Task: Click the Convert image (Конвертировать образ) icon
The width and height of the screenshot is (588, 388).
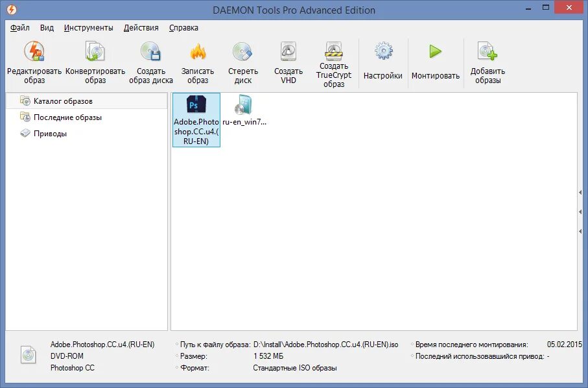Action: (x=95, y=51)
